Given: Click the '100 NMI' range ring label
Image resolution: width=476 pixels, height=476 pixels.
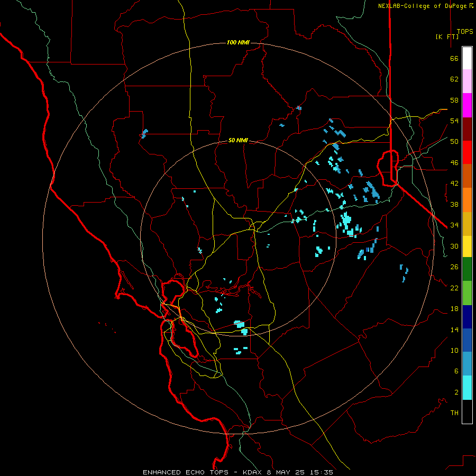Looking at the screenshot, I should pyautogui.click(x=238, y=42).
